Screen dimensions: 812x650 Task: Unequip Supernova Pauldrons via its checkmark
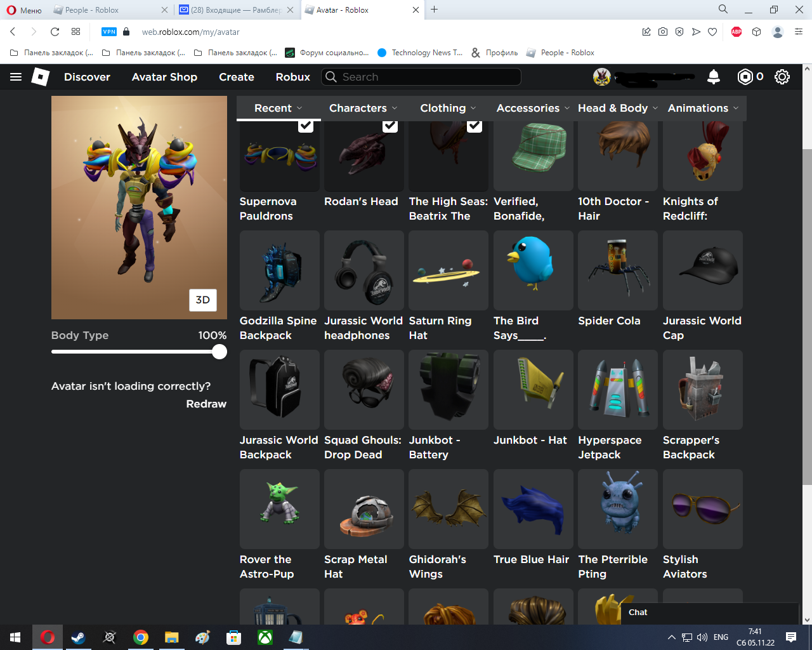306,125
